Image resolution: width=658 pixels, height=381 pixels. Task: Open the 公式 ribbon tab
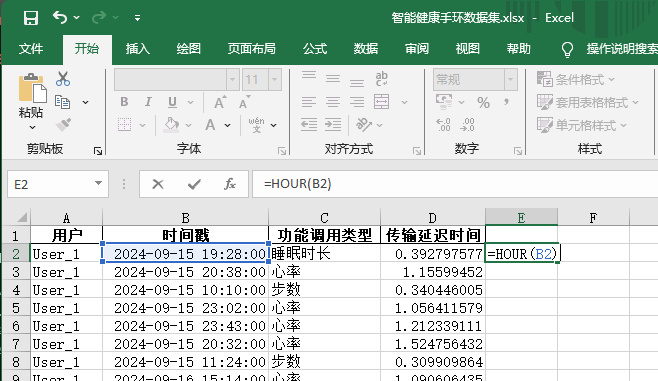315,49
